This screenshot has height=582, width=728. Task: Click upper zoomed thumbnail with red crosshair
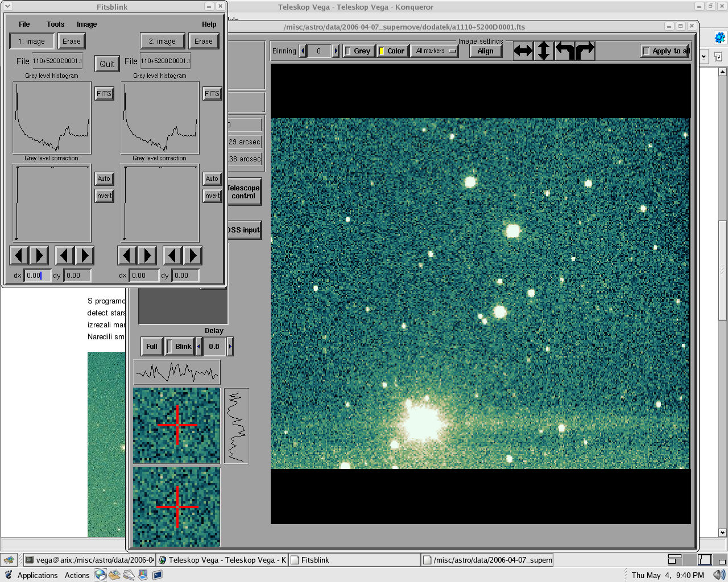[176, 425]
